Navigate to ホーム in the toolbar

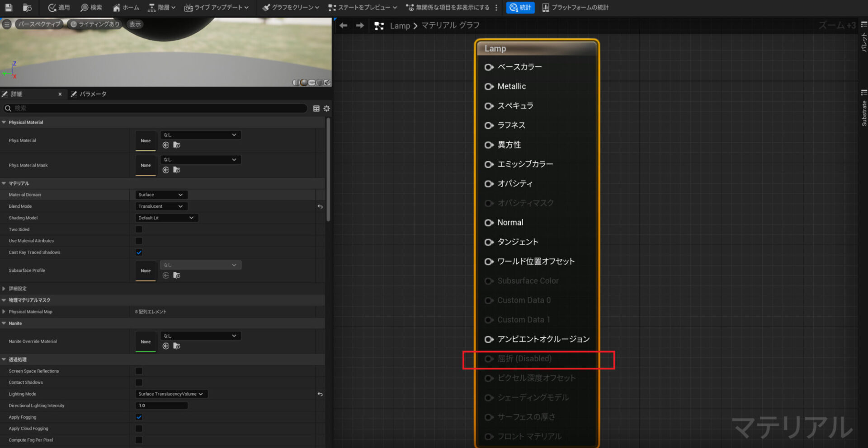(x=125, y=7)
